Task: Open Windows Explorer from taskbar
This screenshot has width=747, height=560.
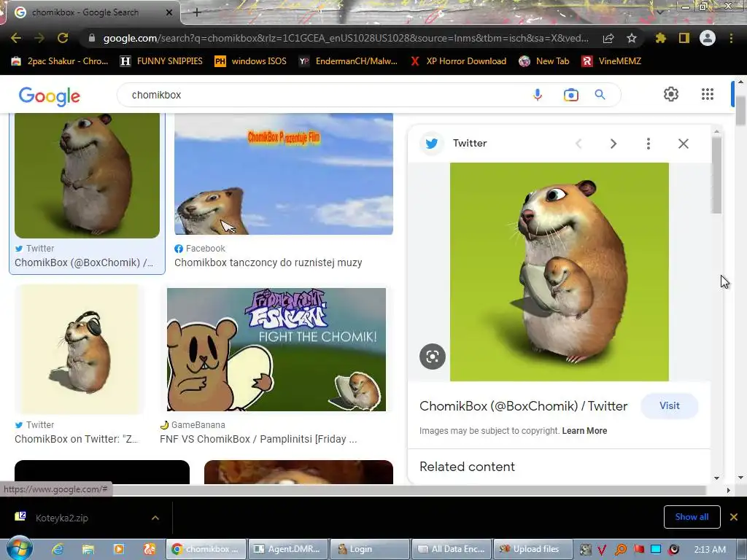Action: (x=88, y=549)
